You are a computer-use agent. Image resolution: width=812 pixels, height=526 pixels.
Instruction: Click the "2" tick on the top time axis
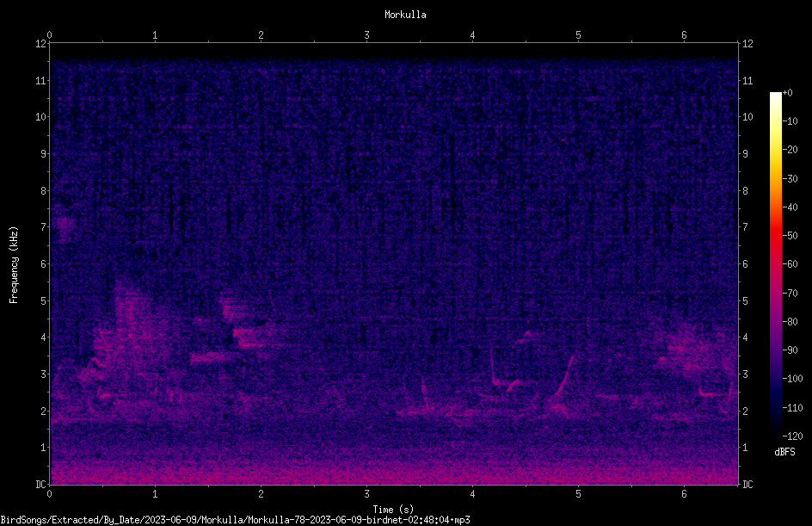click(261, 35)
